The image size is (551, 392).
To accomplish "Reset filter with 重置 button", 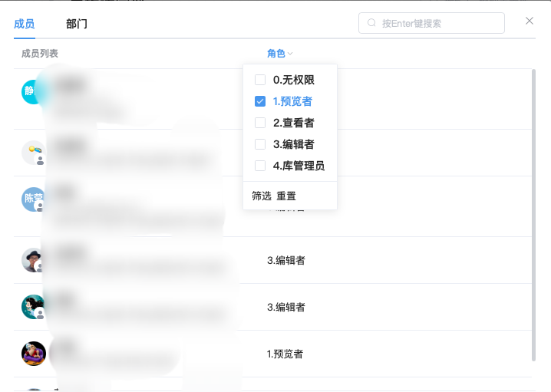I will 286,196.
